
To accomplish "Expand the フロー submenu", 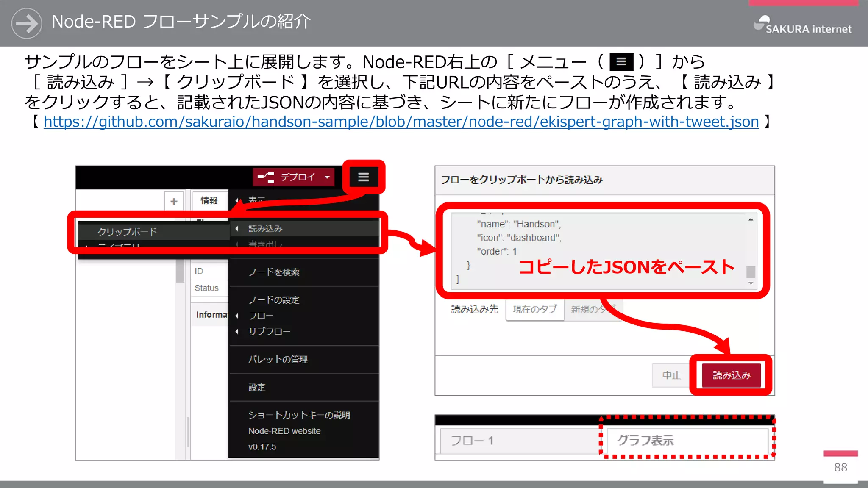I will tap(304, 316).
